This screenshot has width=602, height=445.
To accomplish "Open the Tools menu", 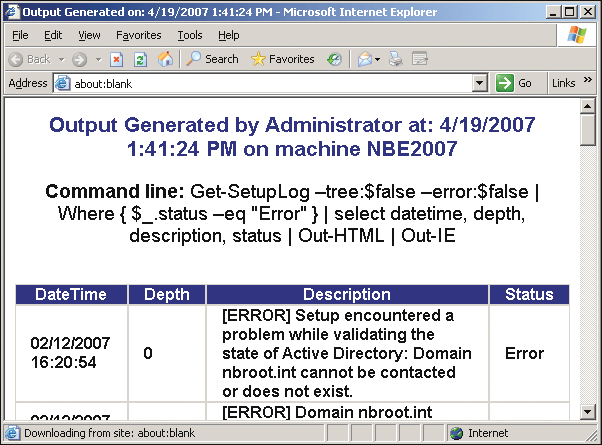I will pyautogui.click(x=190, y=35).
